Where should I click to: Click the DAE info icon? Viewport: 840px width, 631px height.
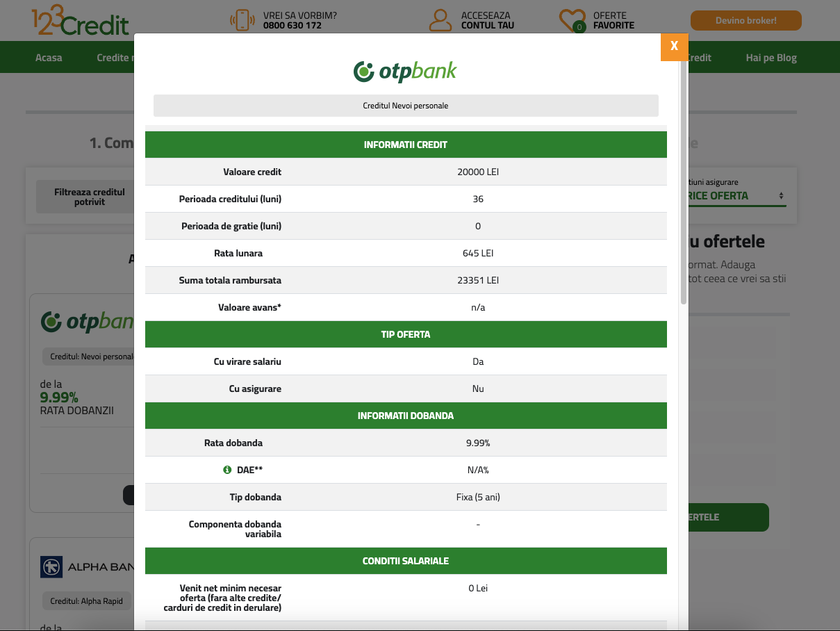pyautogui.click(x=227, y=470)
